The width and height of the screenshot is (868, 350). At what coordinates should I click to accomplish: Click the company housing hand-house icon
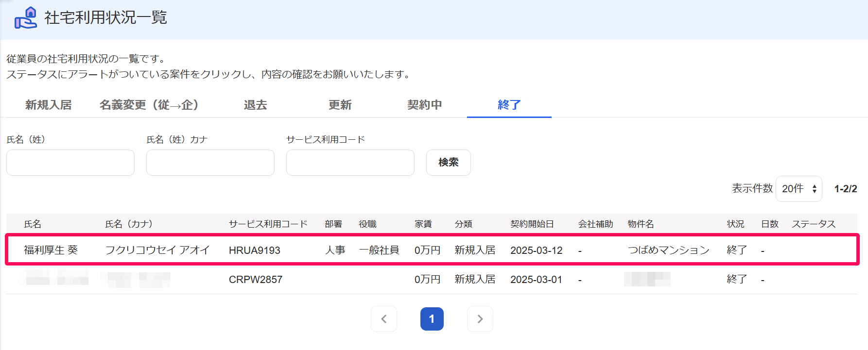point(26,18)
